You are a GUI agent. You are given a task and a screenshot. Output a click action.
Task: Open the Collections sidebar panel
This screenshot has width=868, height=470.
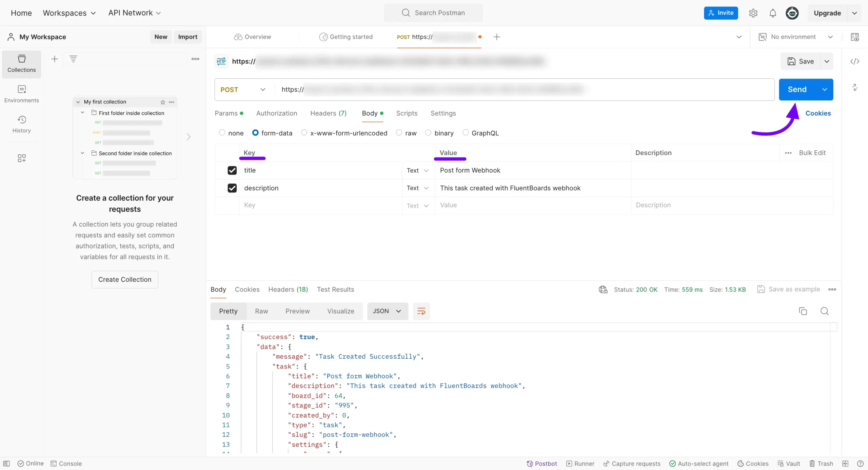tap(22, 64)
